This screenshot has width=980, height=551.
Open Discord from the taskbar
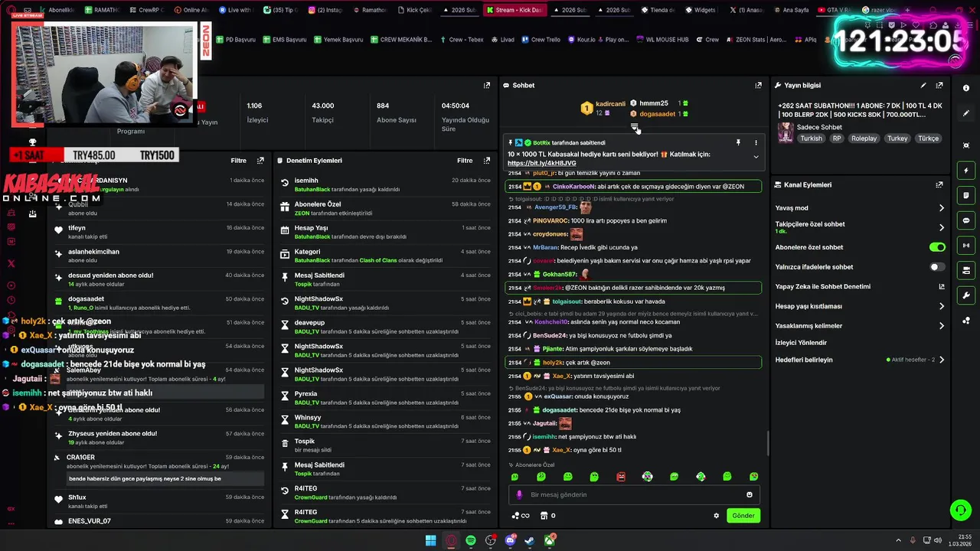510,540
